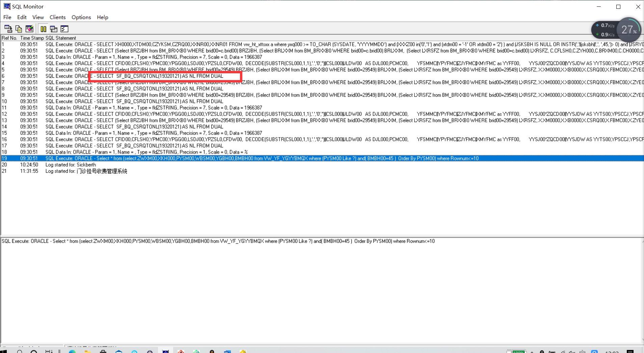This screenshot has width=644, height=353.
Task: Open trace options checklist icon
Action: coord(64,29)
